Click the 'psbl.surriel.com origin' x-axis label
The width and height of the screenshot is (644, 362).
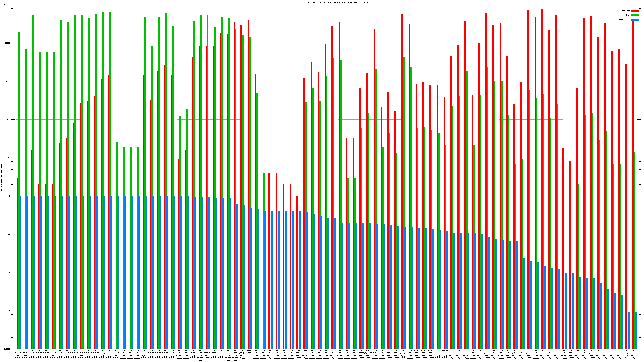coord(102,354)
